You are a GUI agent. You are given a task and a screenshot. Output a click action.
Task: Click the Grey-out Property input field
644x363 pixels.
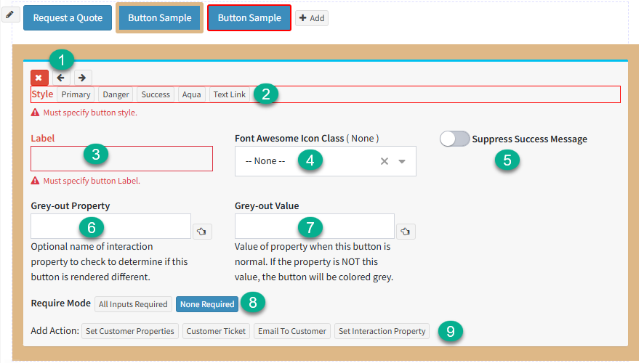111,226
